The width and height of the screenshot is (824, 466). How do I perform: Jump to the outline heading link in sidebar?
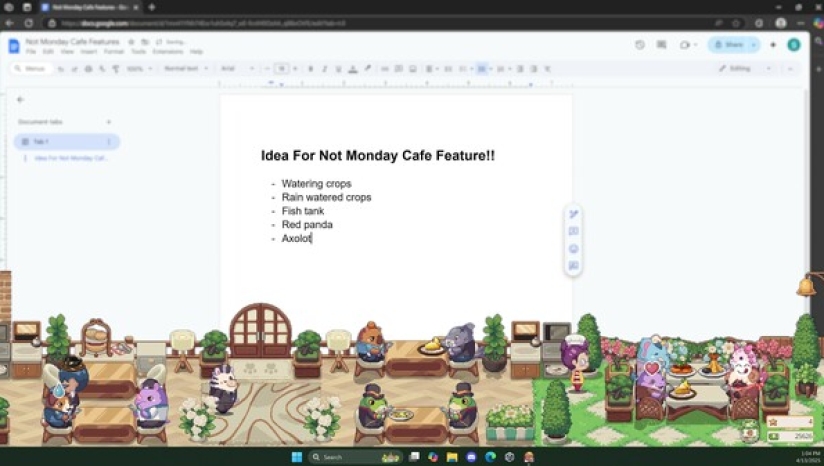click(x=70, y=158)
